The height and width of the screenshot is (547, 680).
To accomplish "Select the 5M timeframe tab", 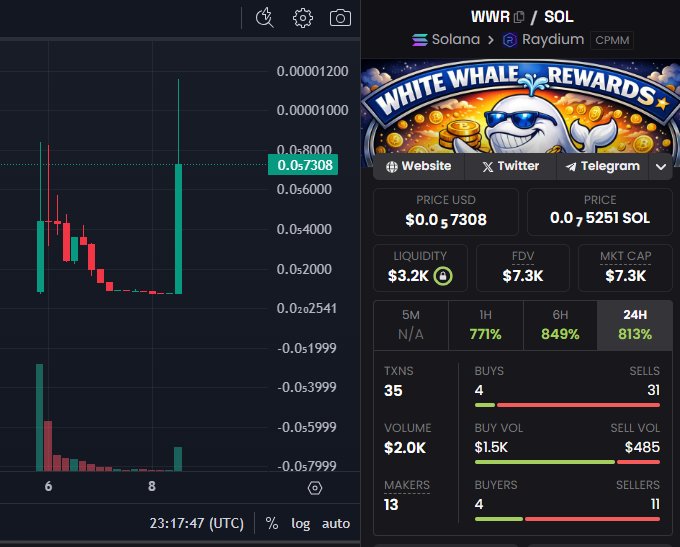I will [411, 325].
